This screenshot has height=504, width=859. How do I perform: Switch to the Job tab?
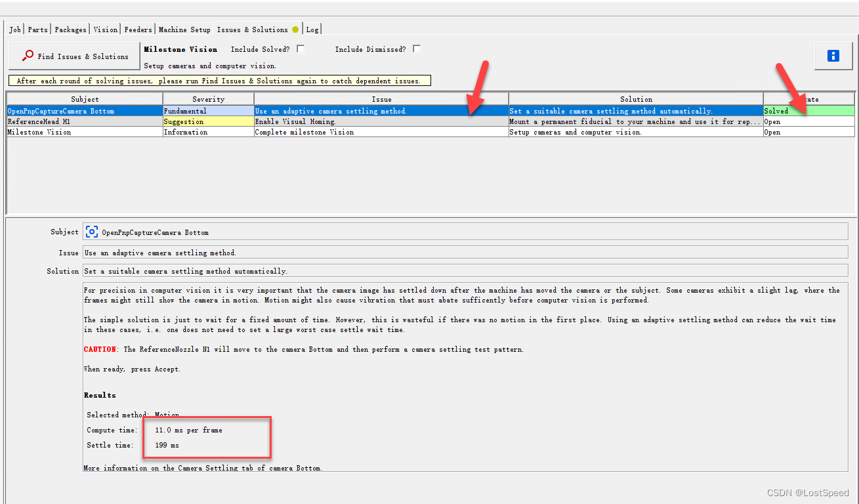15,30
